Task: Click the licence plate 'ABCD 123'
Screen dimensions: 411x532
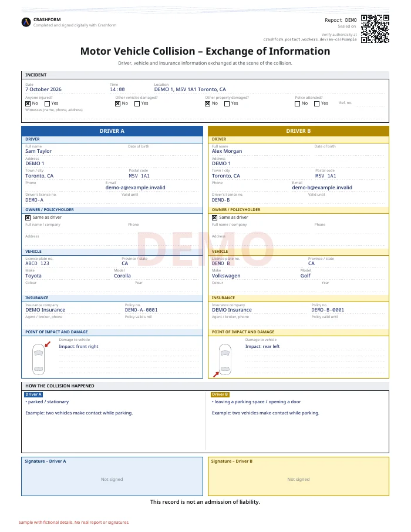Action: click(37, 263)
